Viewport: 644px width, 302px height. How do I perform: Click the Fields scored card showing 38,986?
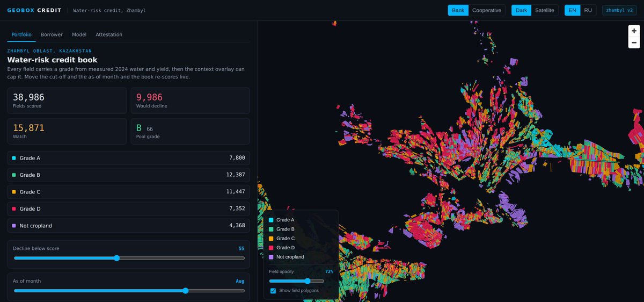pyautogui.click(x=67, y=100)
